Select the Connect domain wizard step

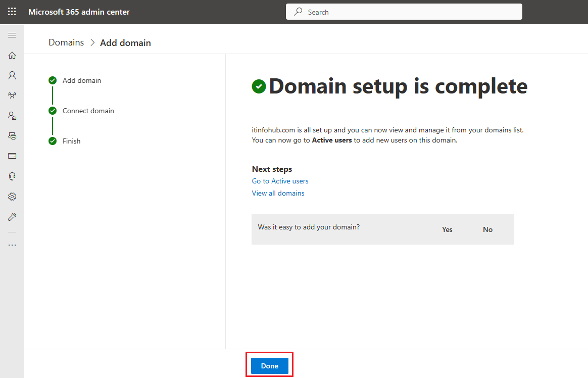coord(88,111)
